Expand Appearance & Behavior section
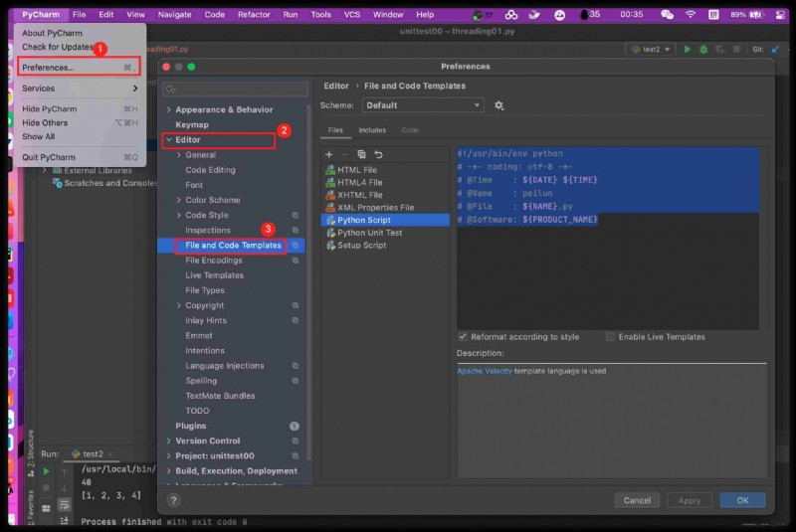Viewport: 796px width, 532px height. (168, 109)
